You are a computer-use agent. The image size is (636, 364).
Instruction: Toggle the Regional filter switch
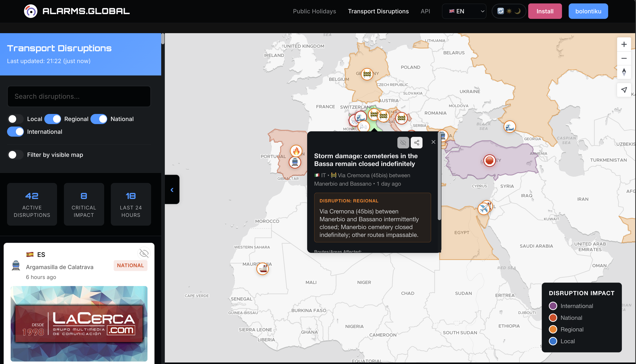click(x=52, y=119)
